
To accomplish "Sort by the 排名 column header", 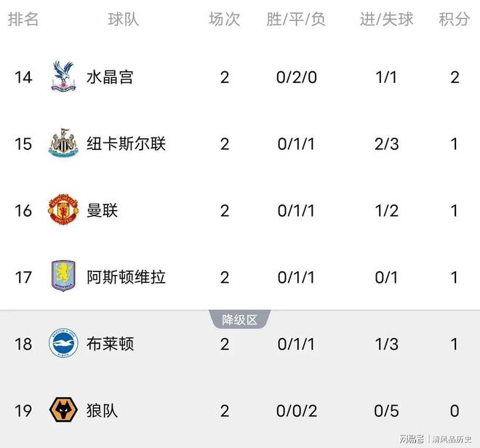I will click(x=23, y=20).
